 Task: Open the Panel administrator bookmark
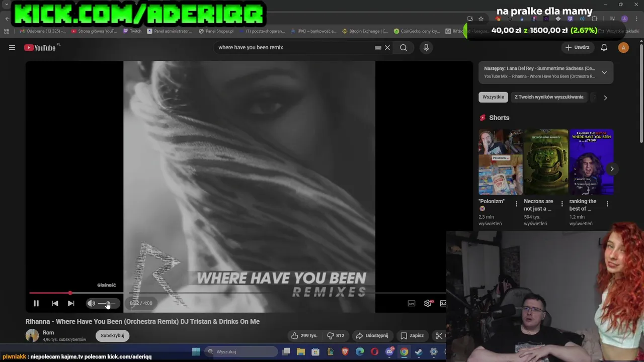pyautogui.click(x=170, y=31)
